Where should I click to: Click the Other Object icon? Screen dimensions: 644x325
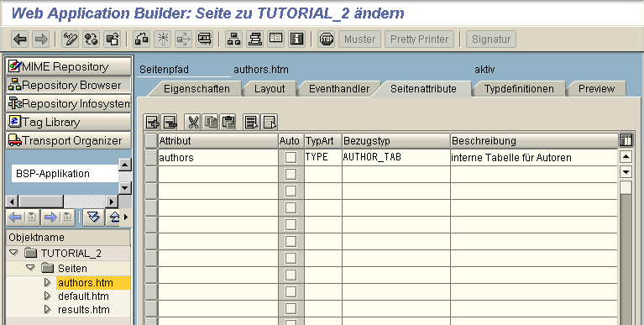(113, 39)
